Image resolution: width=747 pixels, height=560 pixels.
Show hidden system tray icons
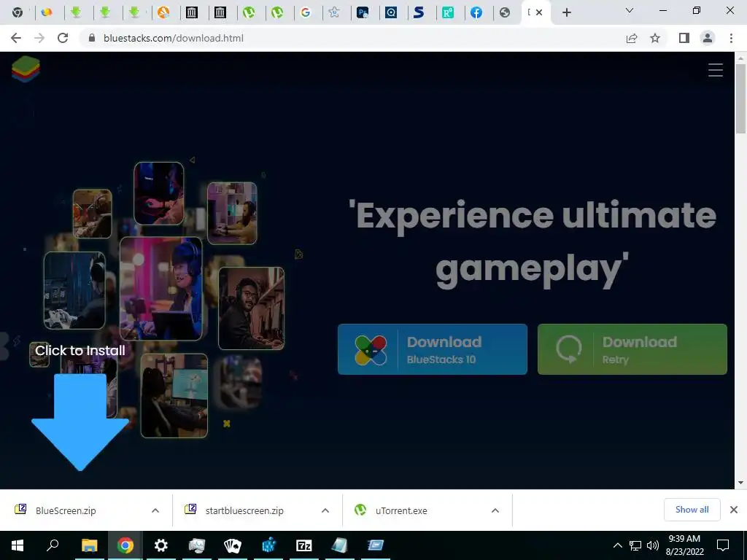coord(617,545)
